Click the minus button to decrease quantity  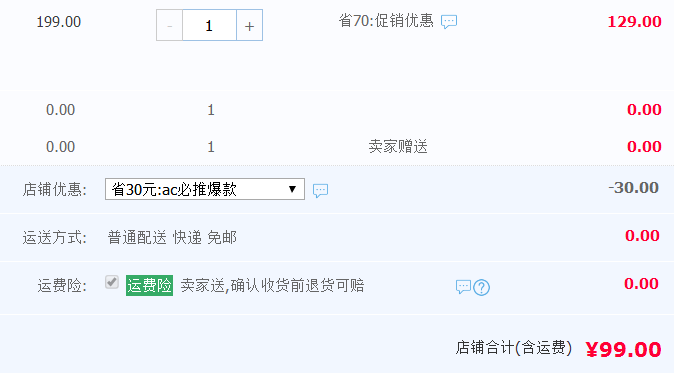170,25
